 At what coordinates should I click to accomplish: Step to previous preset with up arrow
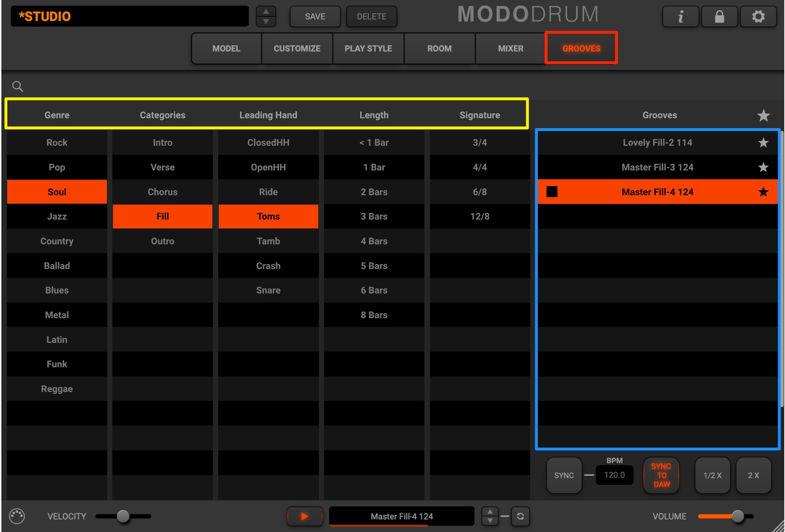click(266, 12)
